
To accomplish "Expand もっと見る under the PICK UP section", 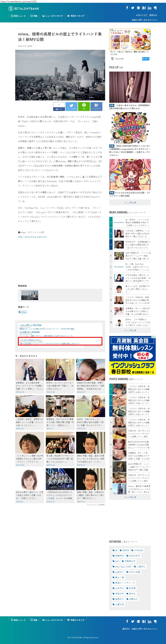I will click(130, 203).
